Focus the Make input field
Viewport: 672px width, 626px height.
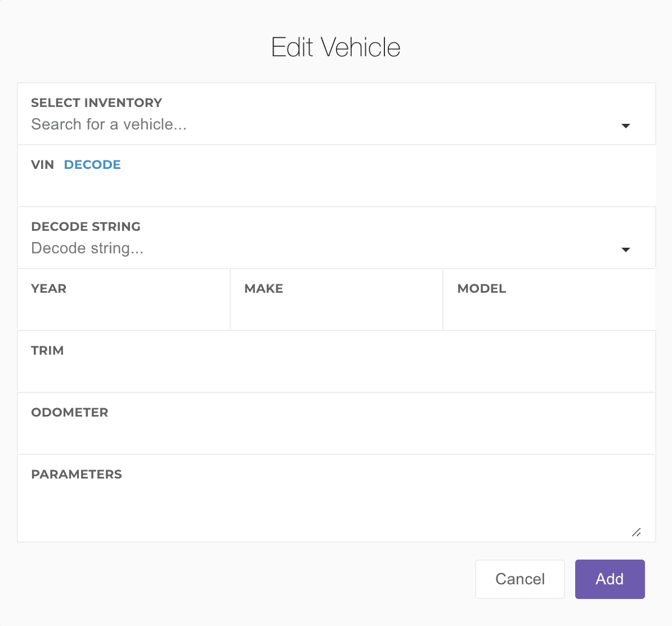tap(336, 311)
